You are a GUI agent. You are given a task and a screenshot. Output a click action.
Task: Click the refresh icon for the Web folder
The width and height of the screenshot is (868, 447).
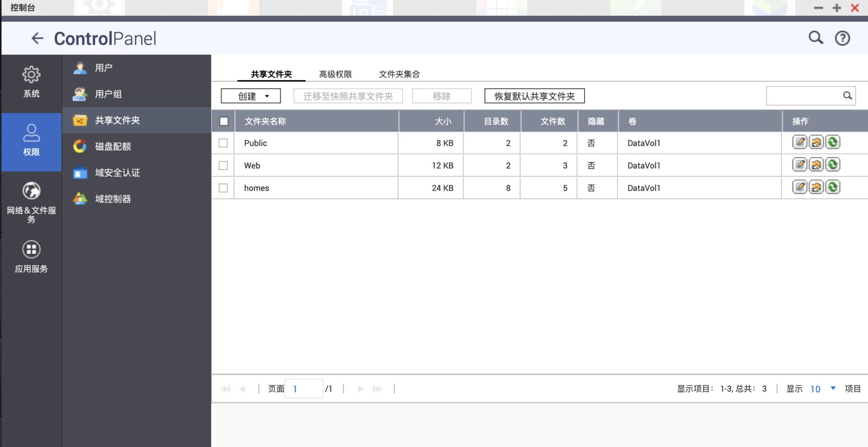pos(832,165)
